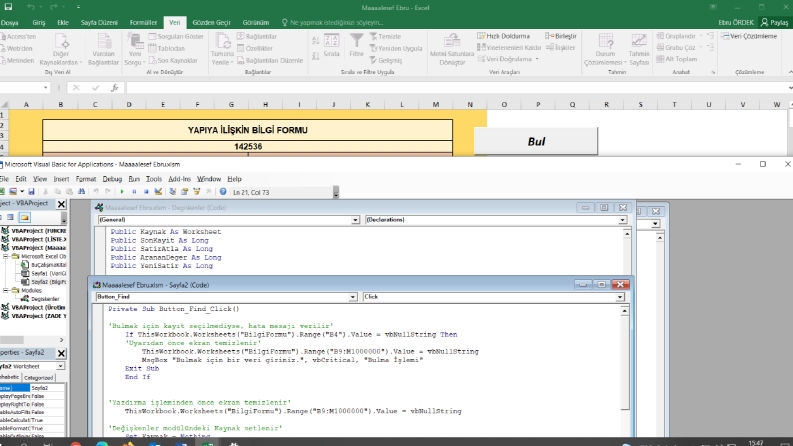The width and height of the screenshot is (793, 446).
Task: Open Insert menu in VBA editor
Action: pos(61,179)
